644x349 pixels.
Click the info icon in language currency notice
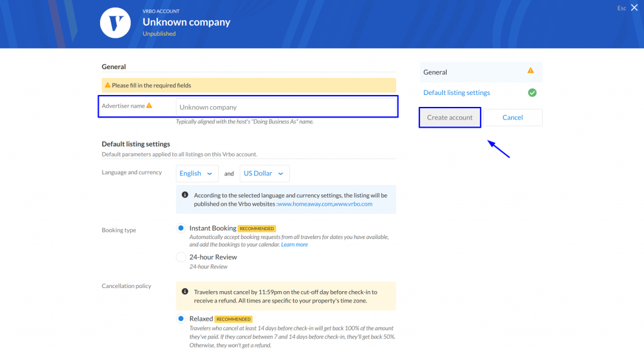[x=186, y=195]
